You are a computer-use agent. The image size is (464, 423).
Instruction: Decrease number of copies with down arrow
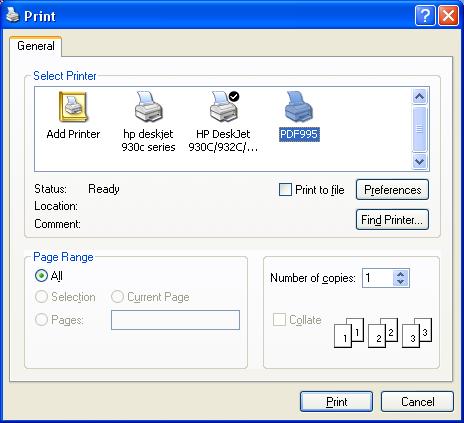coord(400,282)
